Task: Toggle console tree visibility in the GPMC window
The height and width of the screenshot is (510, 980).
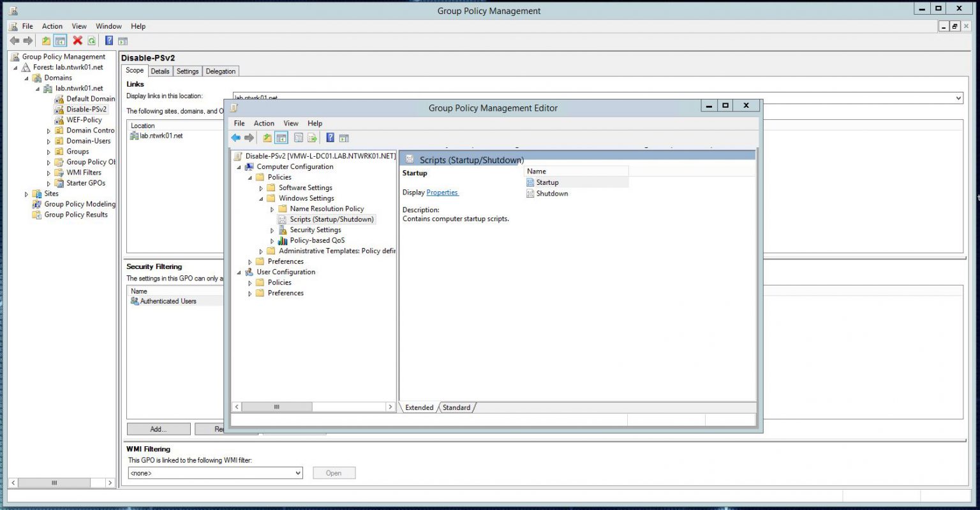Action: coord(59,40)
